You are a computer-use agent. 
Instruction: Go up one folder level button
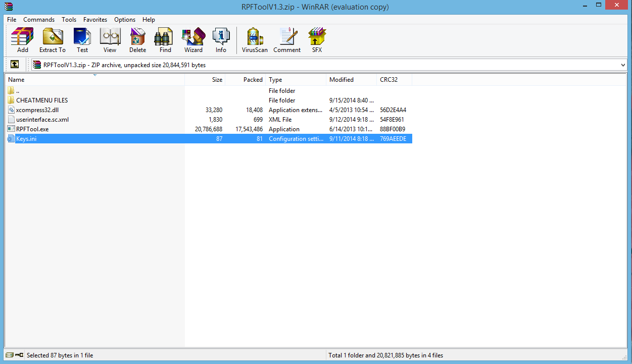point(15,65)
